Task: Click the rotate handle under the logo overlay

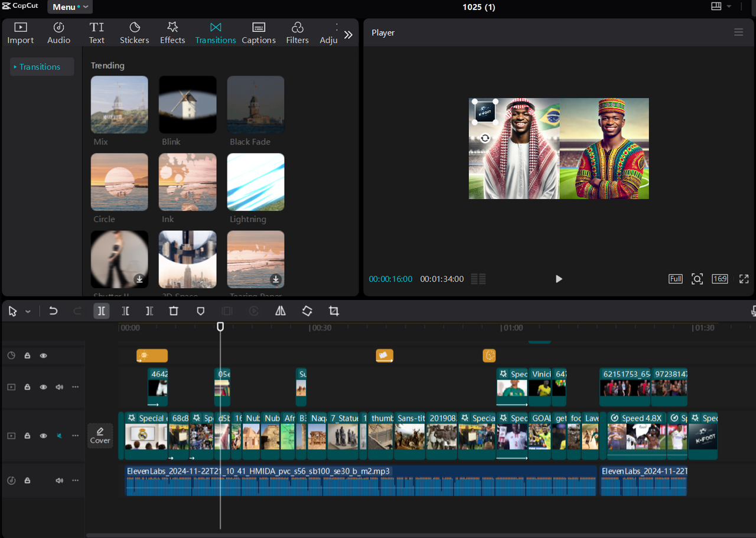Action: [485, 138]
